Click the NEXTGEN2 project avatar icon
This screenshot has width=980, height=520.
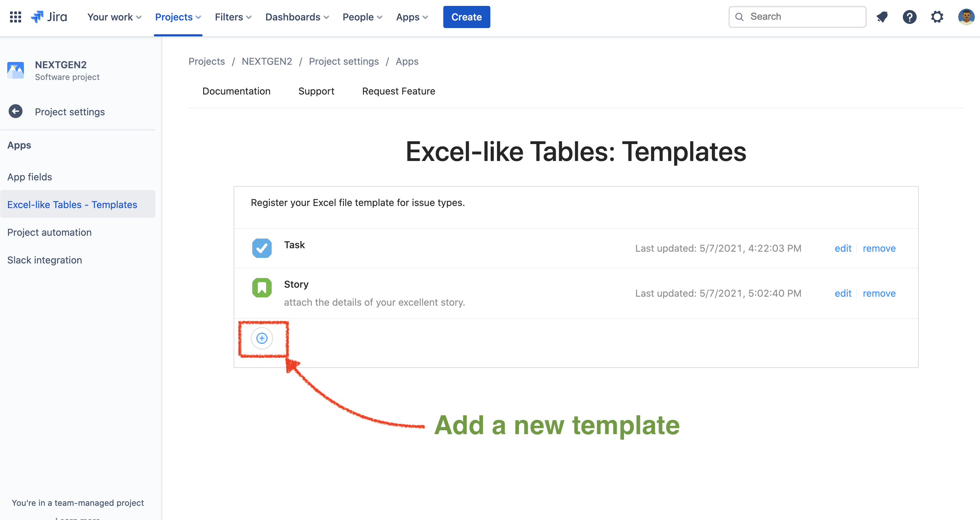point(16,70)
